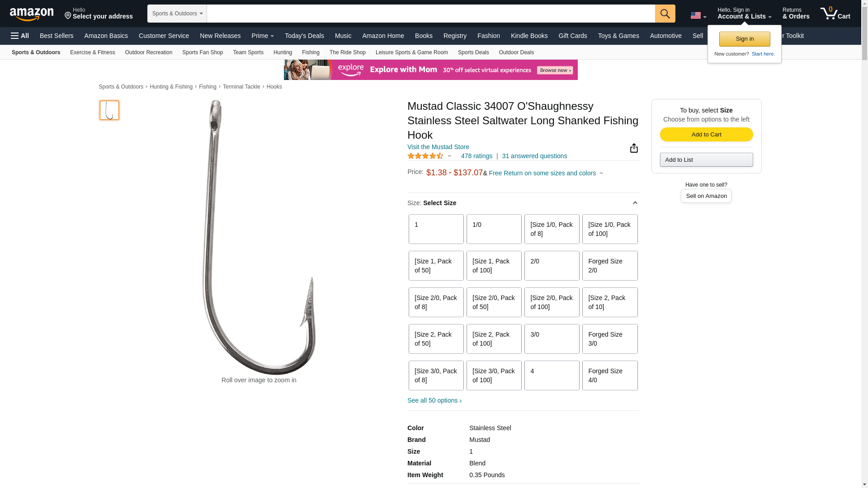The width and height of the screenshot is (868, 488).
Task: Open the See all 50 options link
Action: 434,400
